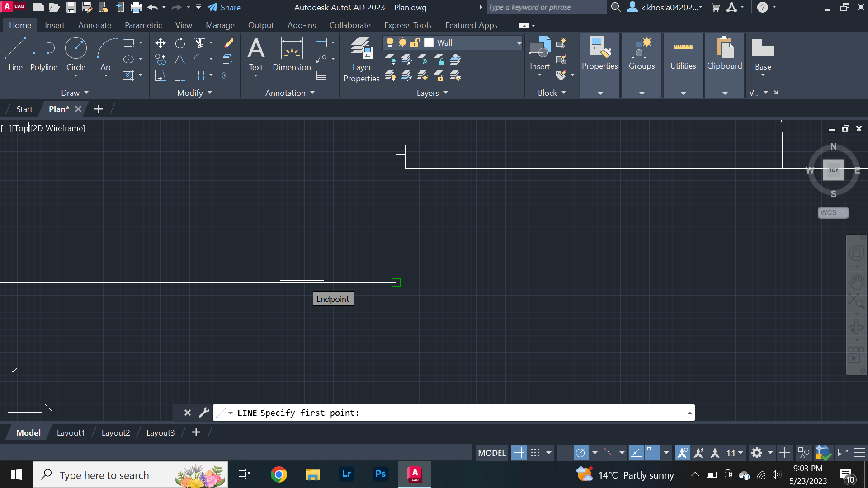Switch to Layout2
The width and height of the screenshot is (868, 488).
pos(116,432)
